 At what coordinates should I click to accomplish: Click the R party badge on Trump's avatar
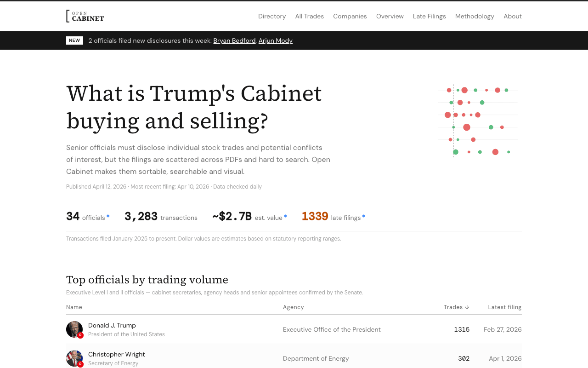79,335
